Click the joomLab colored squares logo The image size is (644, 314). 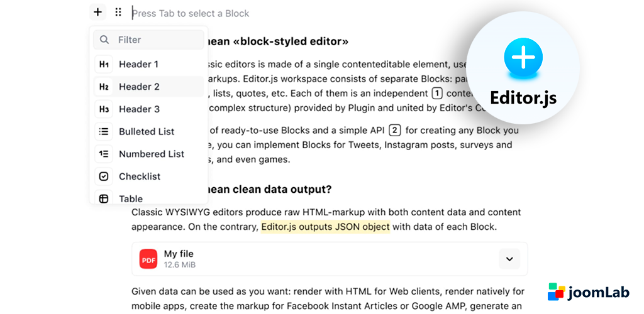coord(557,291)
